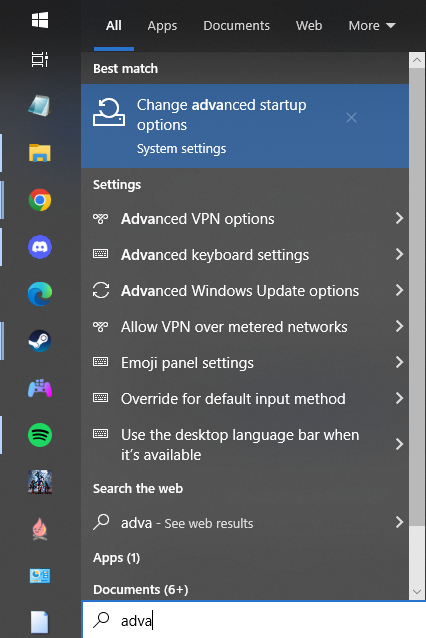
Task: Open Change advanced startup options result
Action: [x=245, y=126]
